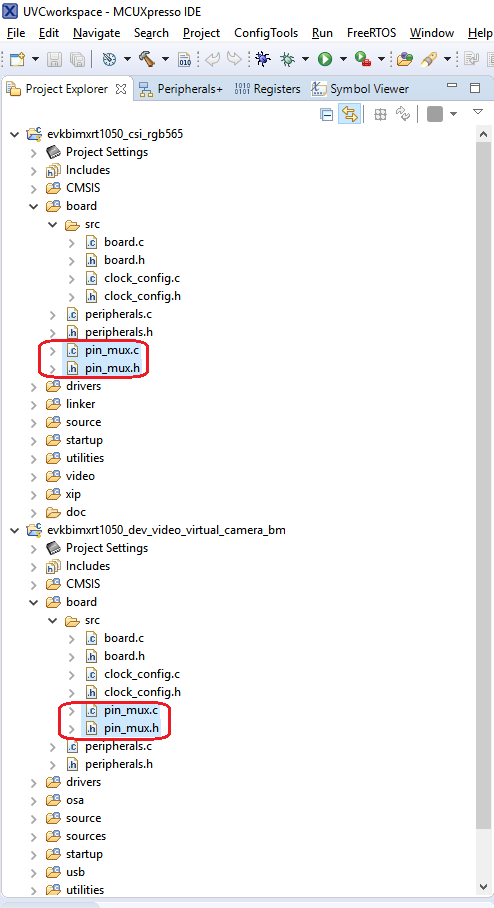
Task: Click the open folder toolbar icon
Action: click(405, 58)
